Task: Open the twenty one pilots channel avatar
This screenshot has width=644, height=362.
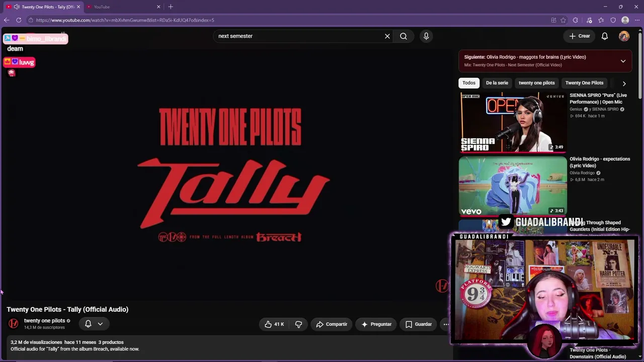Action: [14, 324]
